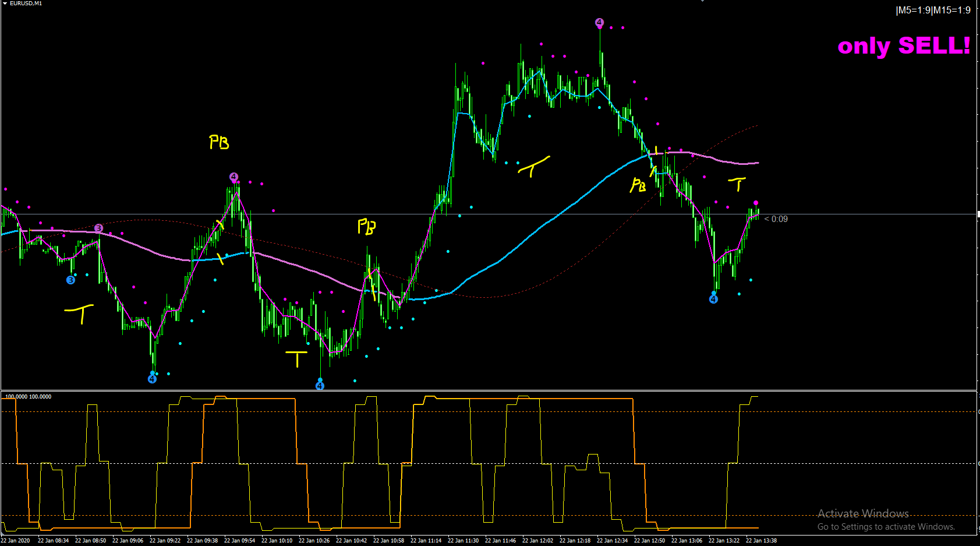Select the M5=1:9 M15=1:9 ratio text
This screenshot has height=546, width=980.
point(933,10)
